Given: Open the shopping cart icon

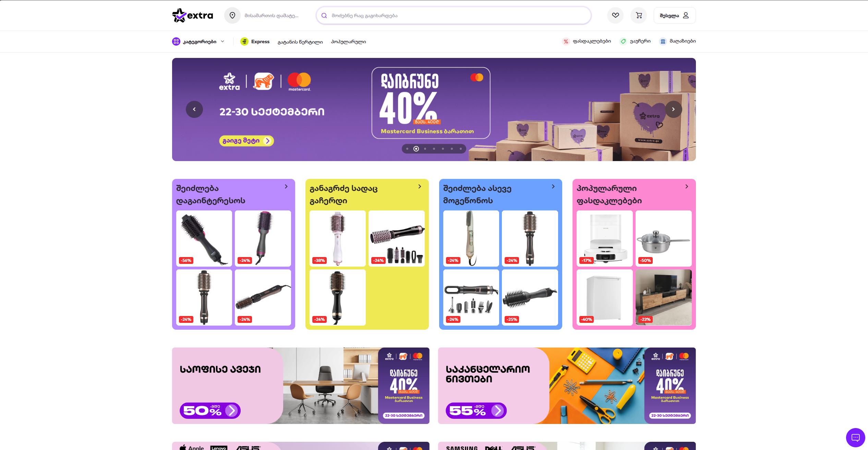Looking at the screenshot, I should pos(639,15).
